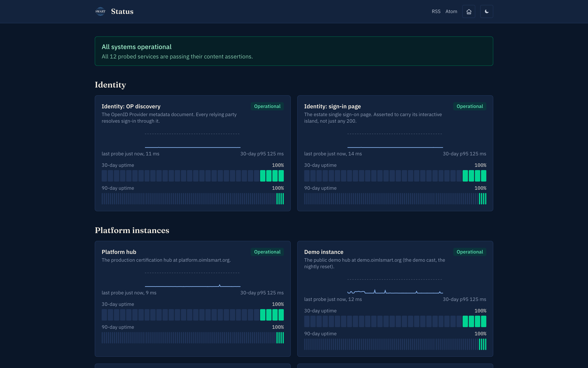Click 'last probe just now, 11 ms' text

point(130,154)
